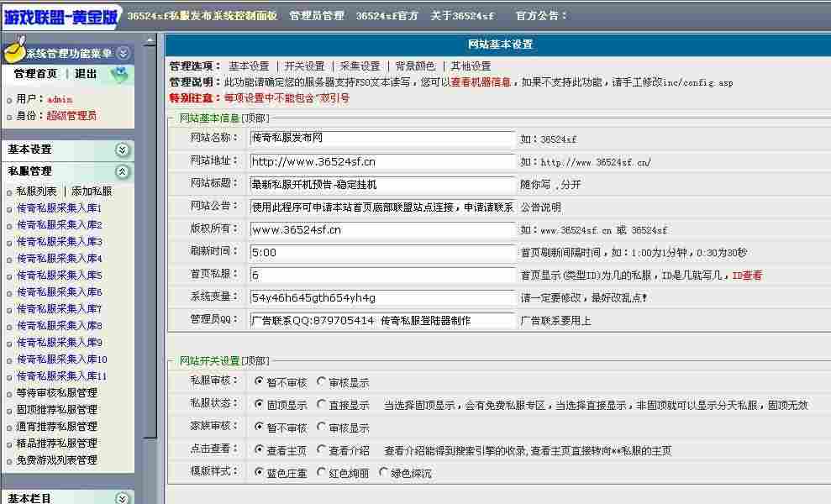The image size is (831, 504).
Task: Expand the 基本栏目 sidebar section
Action: coord(123,499)
